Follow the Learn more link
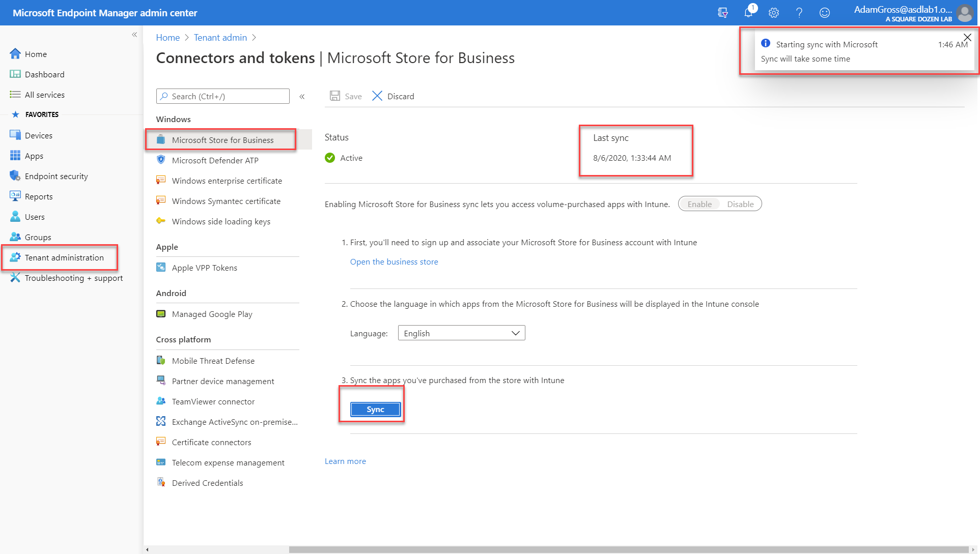The width and height of the screenshot is (980, 554). coord(345,461)
